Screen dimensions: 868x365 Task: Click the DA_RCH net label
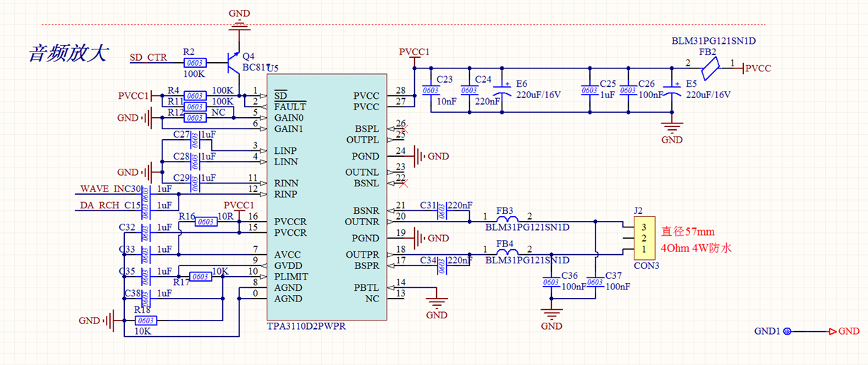(101, 205)
